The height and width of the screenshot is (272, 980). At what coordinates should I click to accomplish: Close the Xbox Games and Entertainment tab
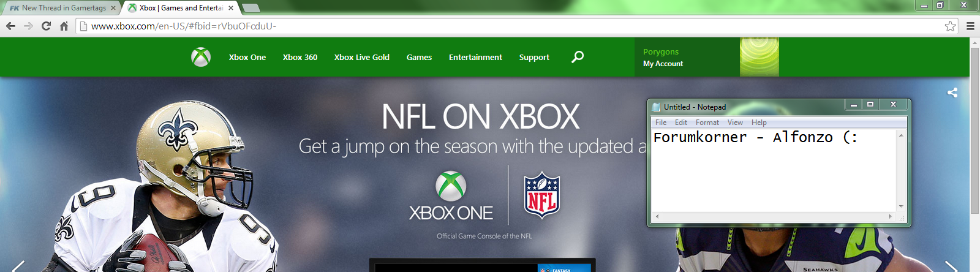coord(231,8)
